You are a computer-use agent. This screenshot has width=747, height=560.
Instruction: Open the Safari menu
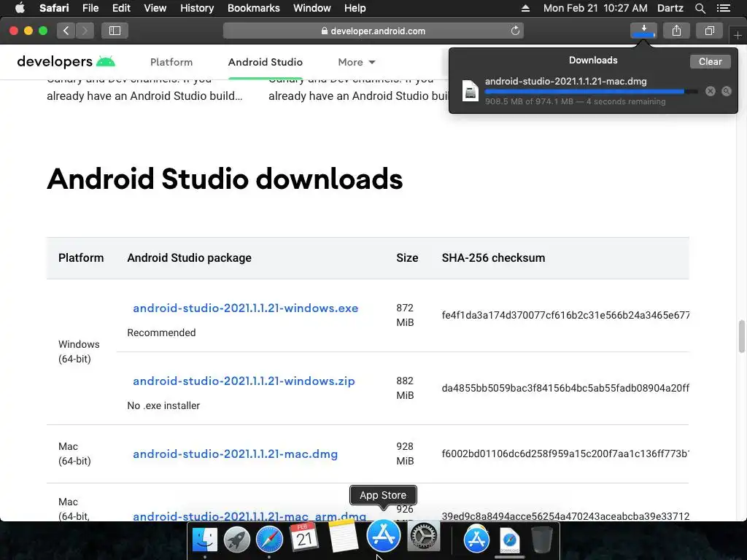tap(54, 8)
